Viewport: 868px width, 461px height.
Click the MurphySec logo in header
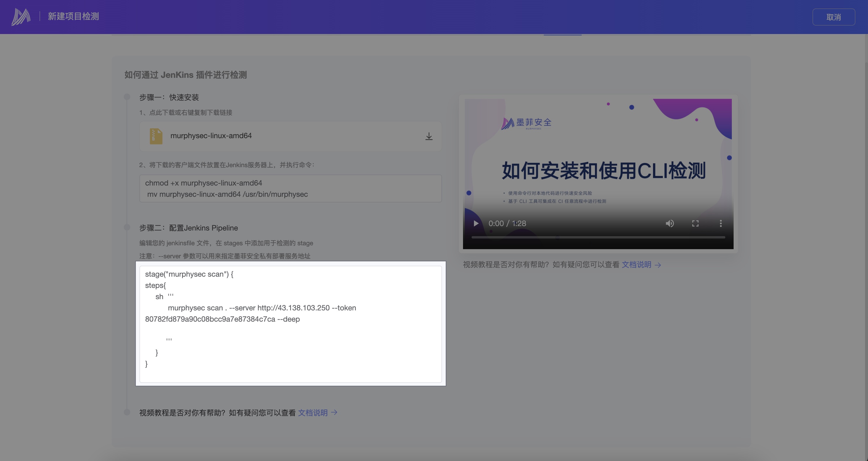pyautogui.click(x=20, y=17)
